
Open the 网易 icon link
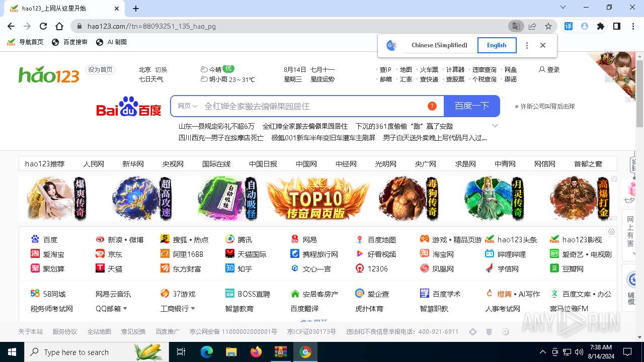[x=295, y=239]
